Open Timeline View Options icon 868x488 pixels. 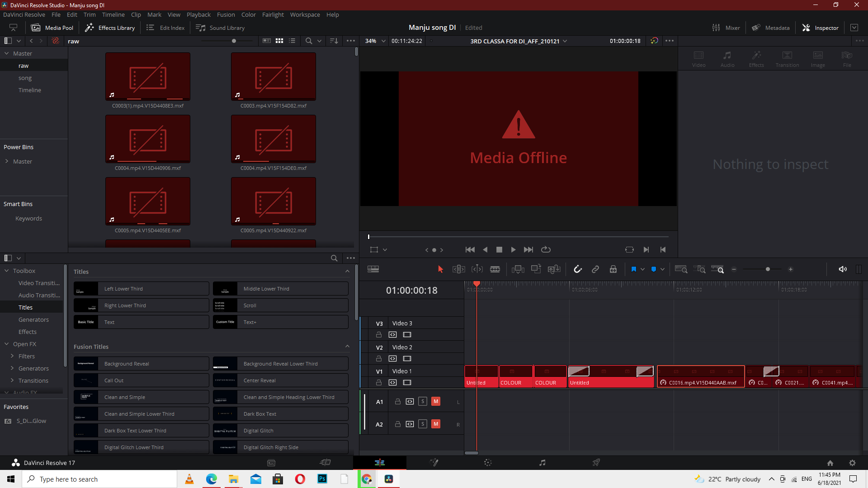(x=373, y=269)
